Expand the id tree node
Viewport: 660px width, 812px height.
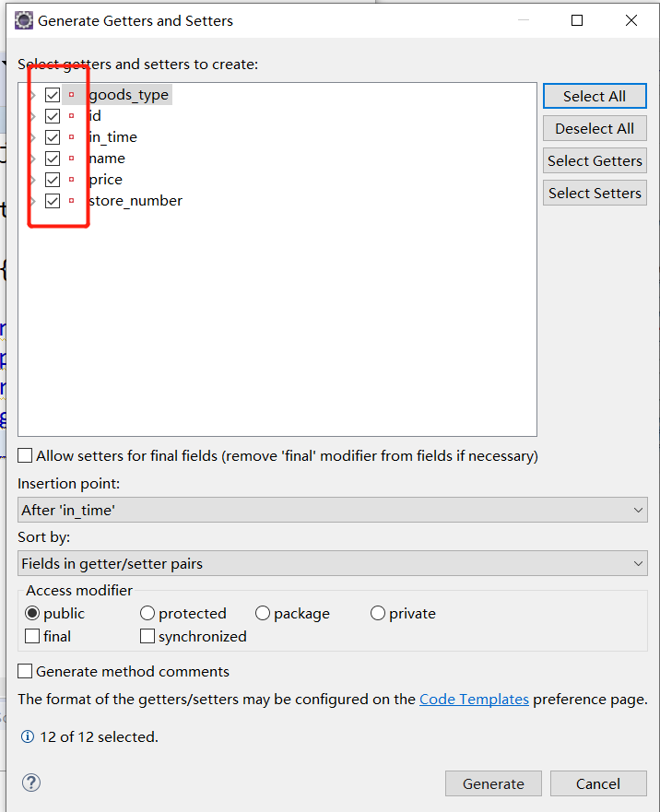click(x=32, y=116)
